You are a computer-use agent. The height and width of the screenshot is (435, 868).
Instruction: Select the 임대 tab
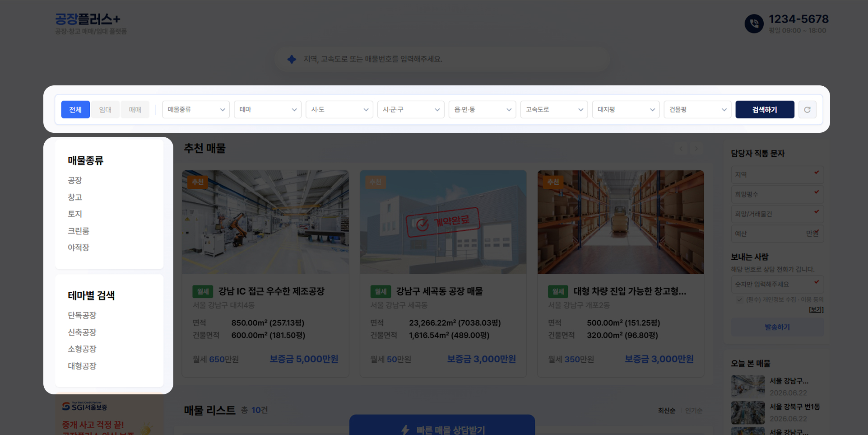click(105, 109)
